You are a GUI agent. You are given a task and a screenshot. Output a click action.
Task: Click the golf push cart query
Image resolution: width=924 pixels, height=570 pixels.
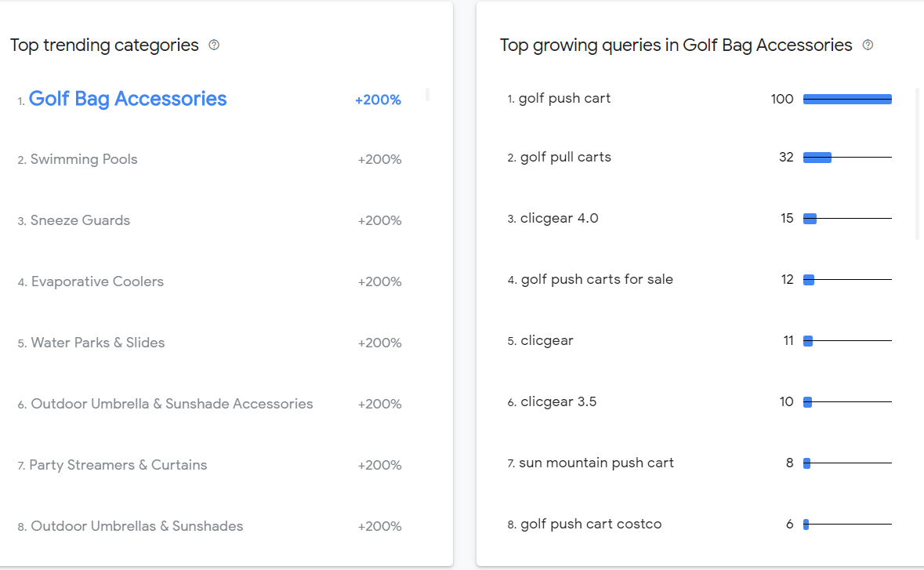pos(564,99)
